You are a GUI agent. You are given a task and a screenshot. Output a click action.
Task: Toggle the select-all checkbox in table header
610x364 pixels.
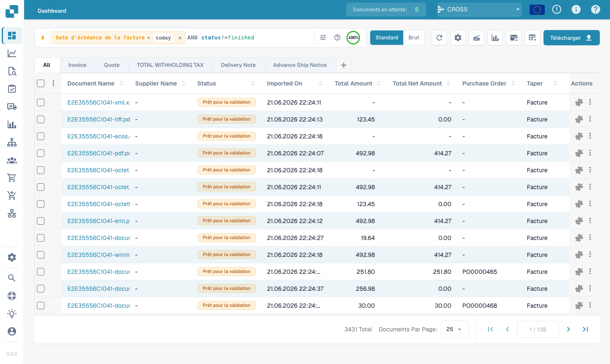pos(41,83)
